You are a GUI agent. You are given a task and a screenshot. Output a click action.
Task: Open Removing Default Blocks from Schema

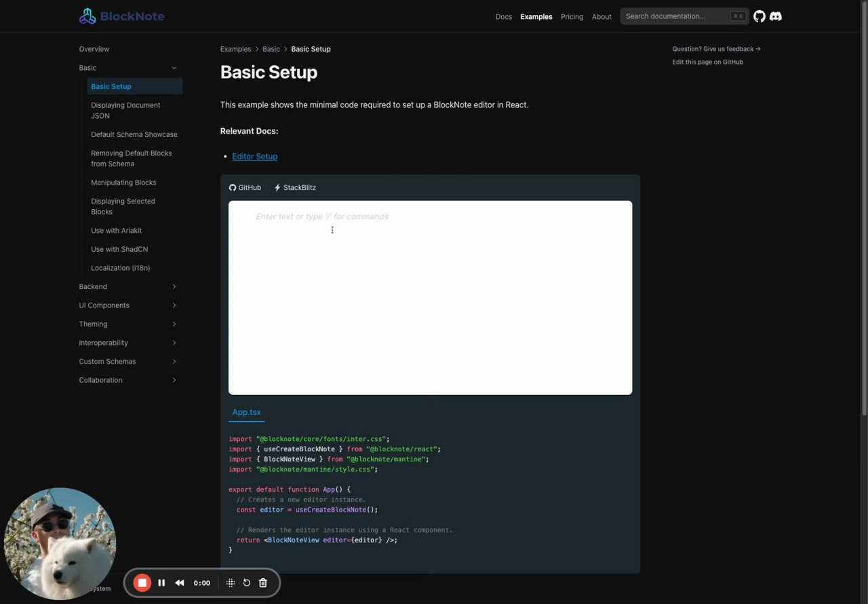click(135, 158)
